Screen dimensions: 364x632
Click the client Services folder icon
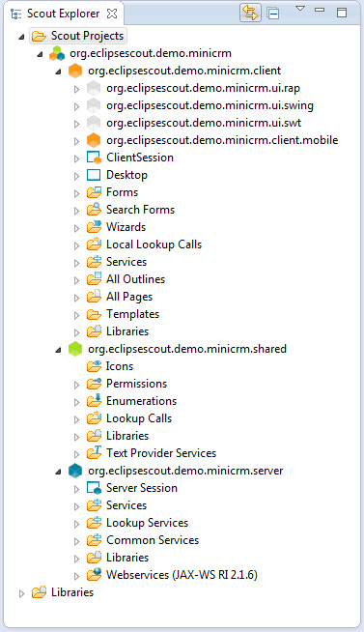pos(94,261)
